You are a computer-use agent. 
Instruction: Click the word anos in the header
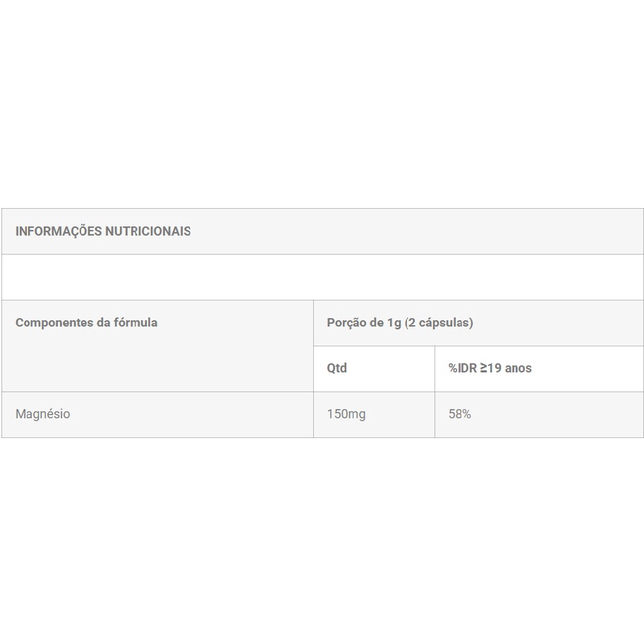518,368
